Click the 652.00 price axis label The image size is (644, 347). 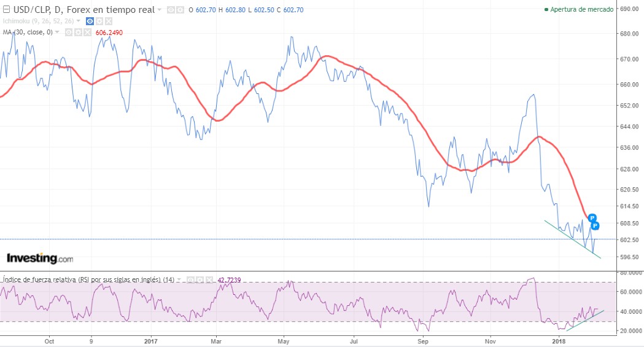pyautogui.click(x=629, y=106)
